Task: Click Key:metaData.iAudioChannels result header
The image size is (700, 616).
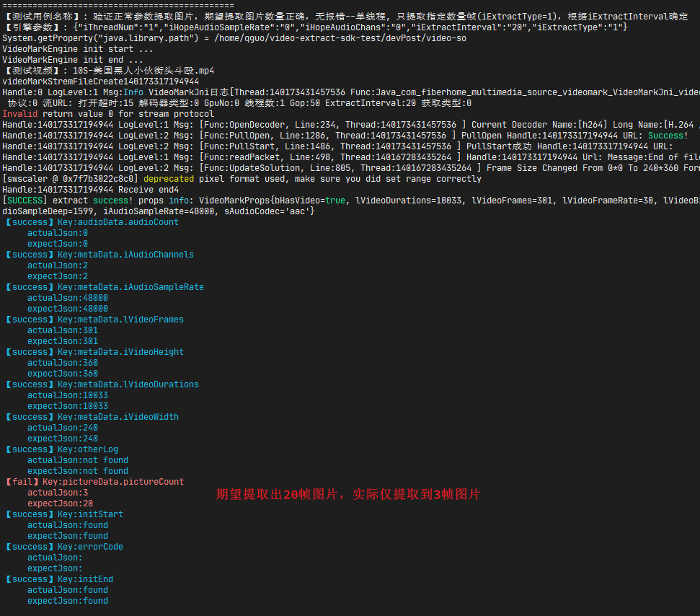Action: [100, 255]
